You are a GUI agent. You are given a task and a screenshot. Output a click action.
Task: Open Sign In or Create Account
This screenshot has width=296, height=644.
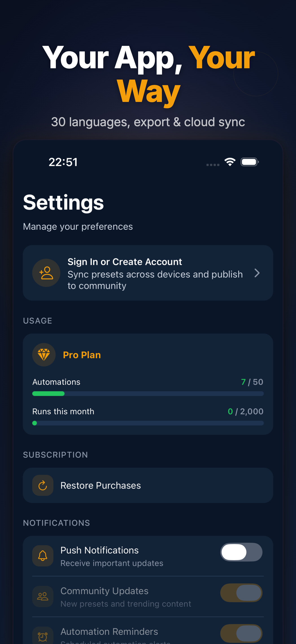(x=148, y=273)
